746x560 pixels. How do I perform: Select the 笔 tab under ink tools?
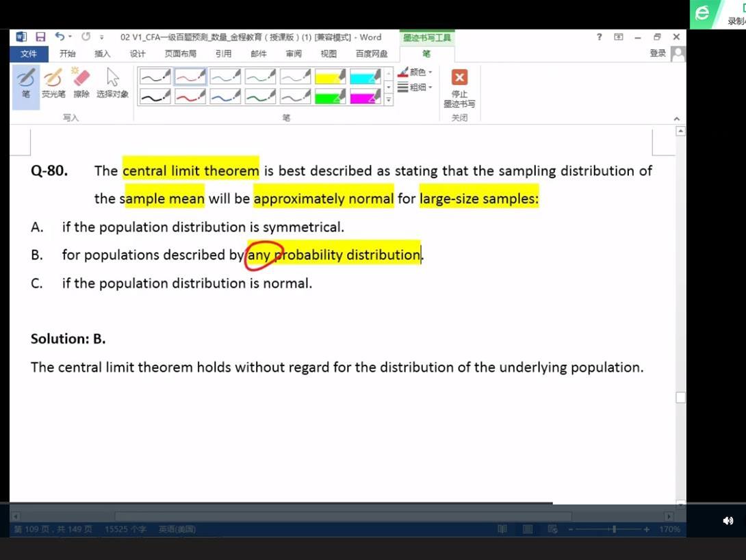(x=427, y=54)
